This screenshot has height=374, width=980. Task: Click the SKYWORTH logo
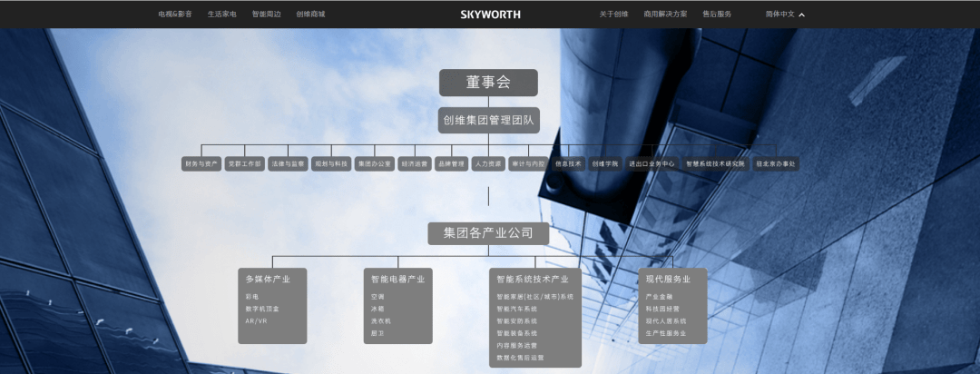pos(489,15)
